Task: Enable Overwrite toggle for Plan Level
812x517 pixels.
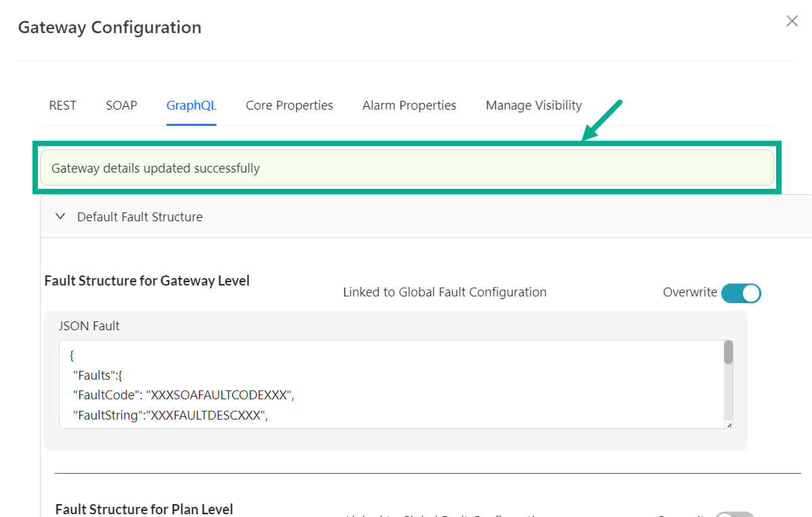Action: click(x=734, y=514)
